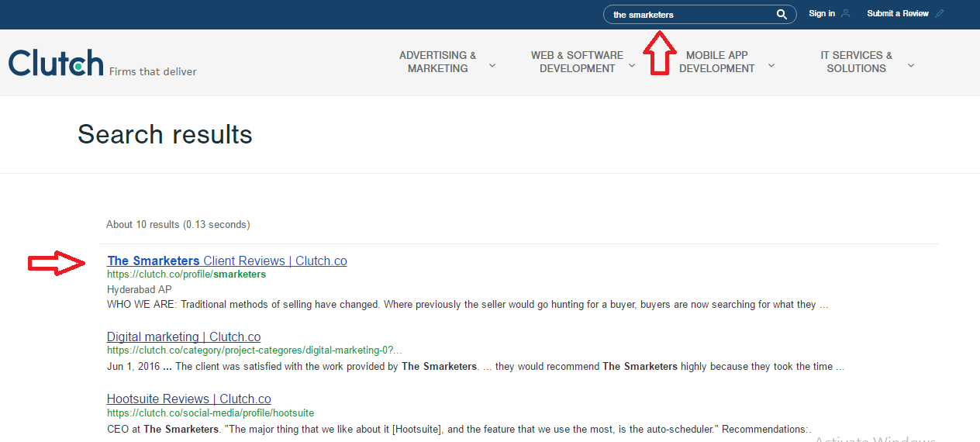Click the hootsuite profile URL text
The width and height of the screenshot is (980, 442).
tap(210, 413)
